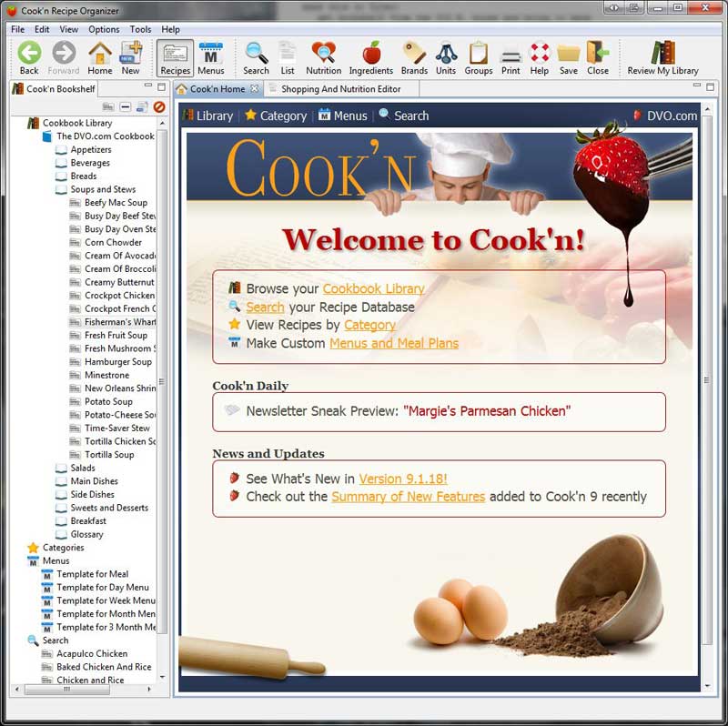728x726 pixels.
Task: Open the Sweets and Desserts chapter
Action: pos(109,508)
